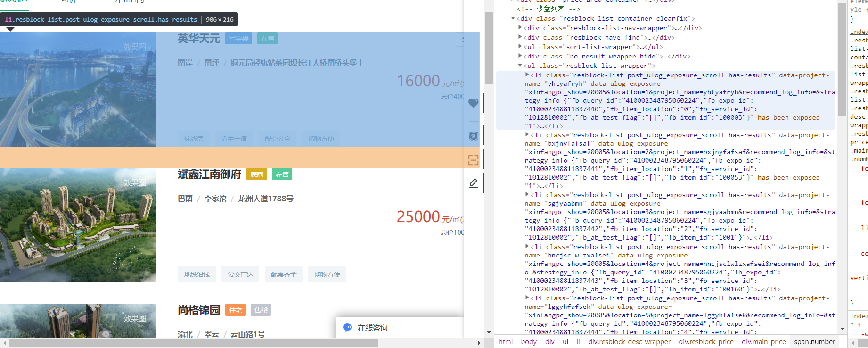Click the heart favorite icon in the floating sidebar
This screenshot has width=868, height=348.
(x=474, y=103)
